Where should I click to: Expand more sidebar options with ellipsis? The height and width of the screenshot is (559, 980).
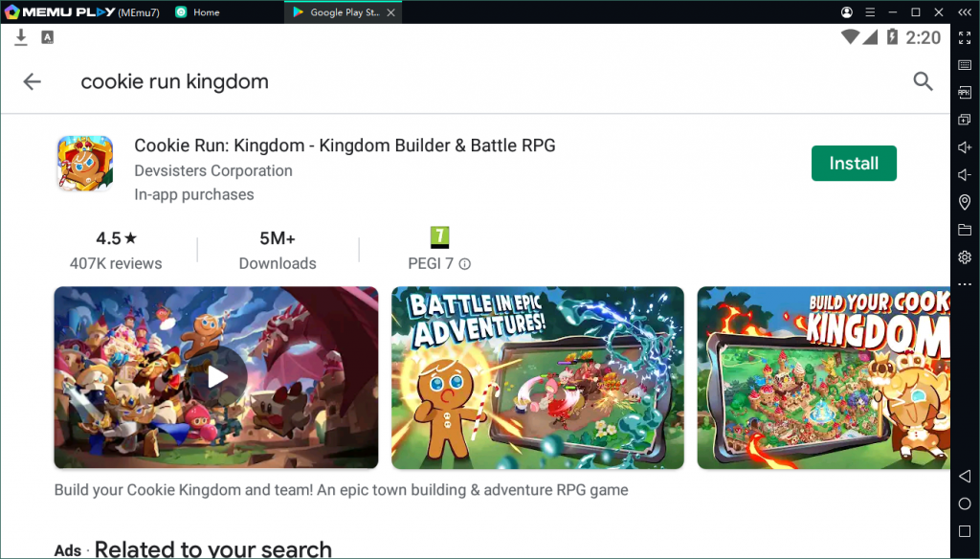tap(965, 284)
